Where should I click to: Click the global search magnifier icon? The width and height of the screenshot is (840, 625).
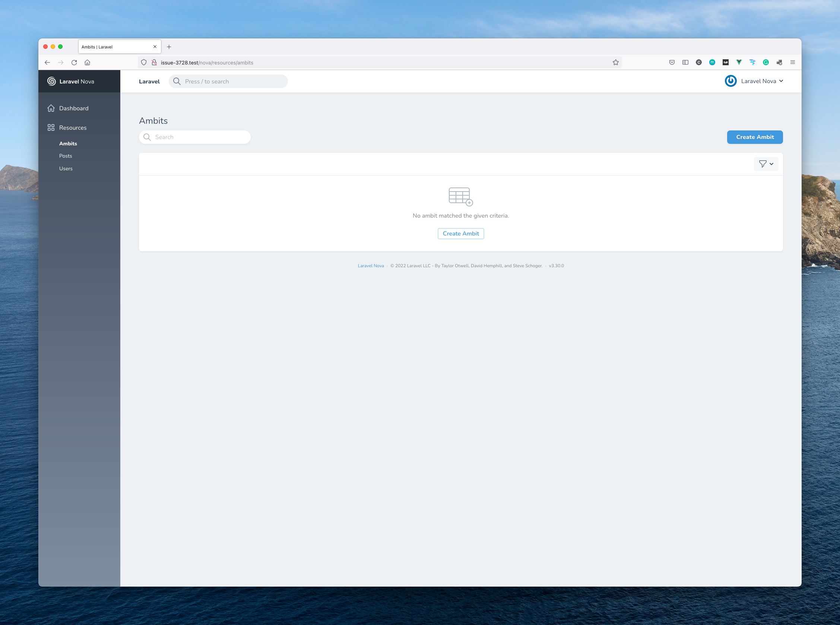177,81
